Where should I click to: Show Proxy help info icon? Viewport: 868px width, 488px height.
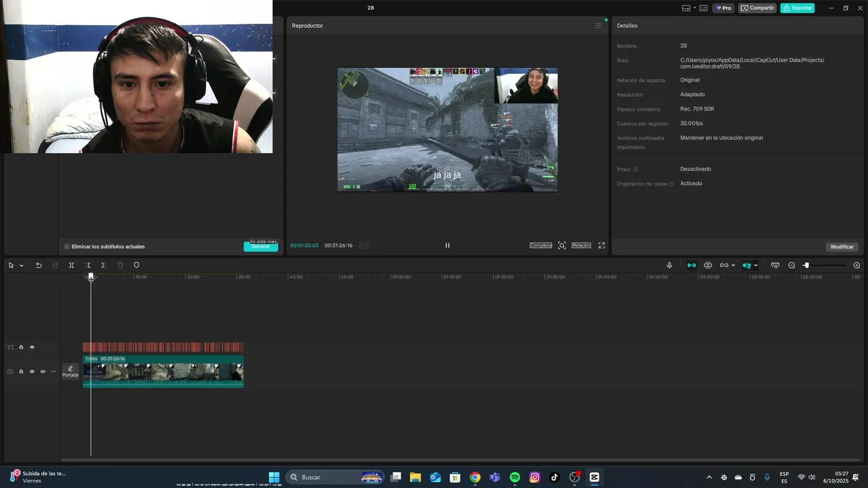click(635, 169)
